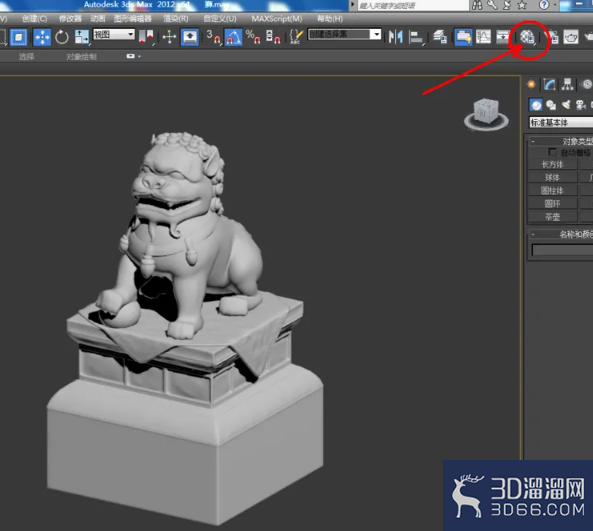The width and height of the screenshot is (593, 531).
Task: Click the 茶壶 teapot button
Action: 553,217
